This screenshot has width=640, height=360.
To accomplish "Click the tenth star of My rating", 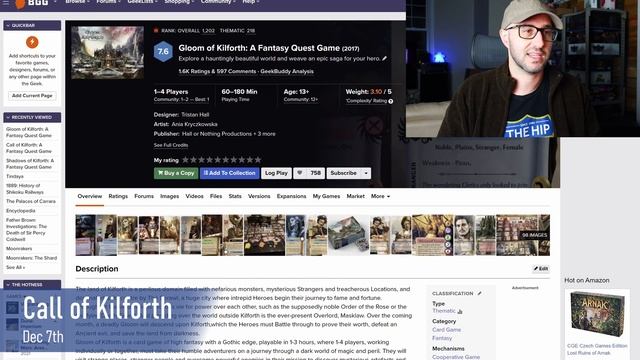I will 258,160.
